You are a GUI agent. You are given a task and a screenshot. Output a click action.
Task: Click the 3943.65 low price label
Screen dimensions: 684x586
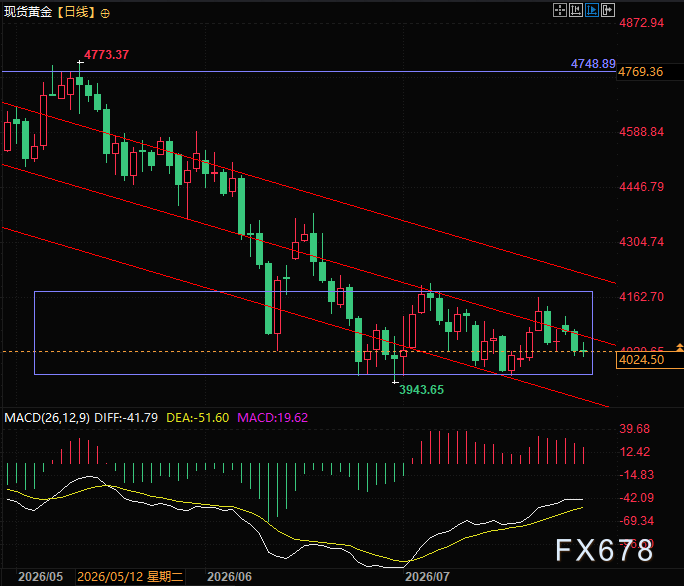(x=421, y=390)
